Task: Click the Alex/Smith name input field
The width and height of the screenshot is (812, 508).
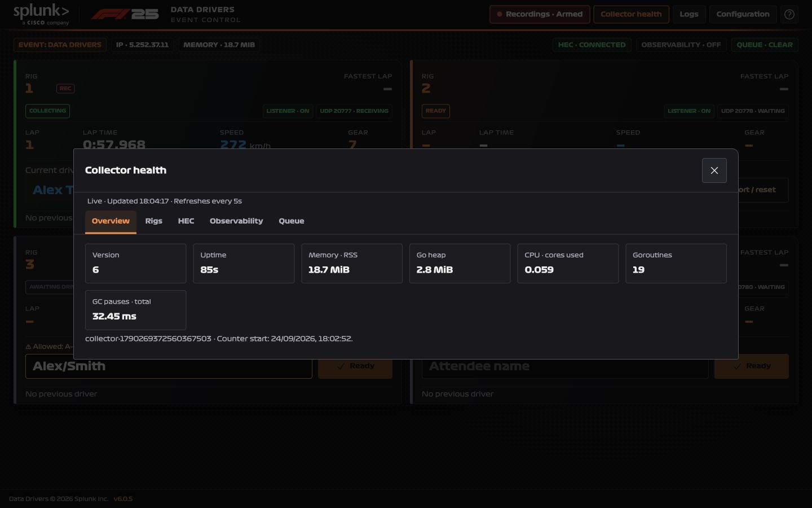Action: [x=169, y=366]
